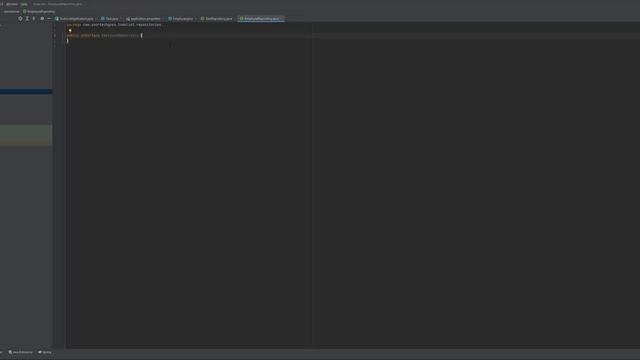Open the Help menu
The width and height of the screenshot is (640, 360).
pyautogui.click(x=24, y=4)
